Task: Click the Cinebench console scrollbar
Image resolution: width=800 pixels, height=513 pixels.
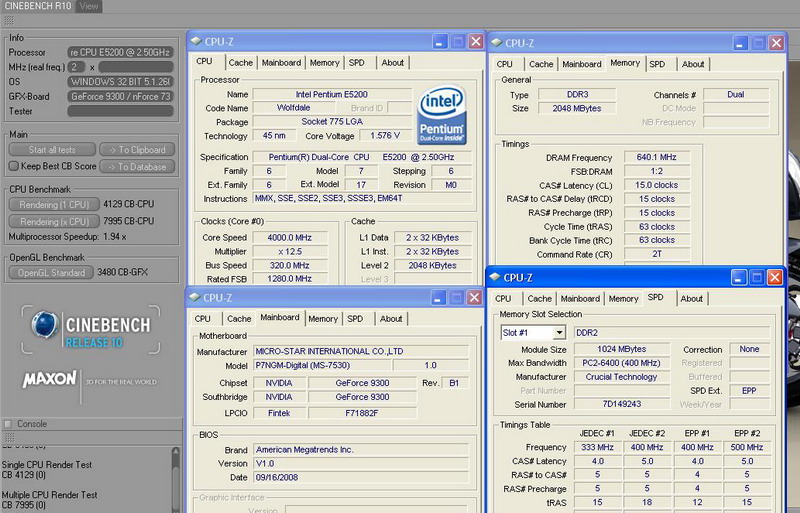Action: coord(176,479)
